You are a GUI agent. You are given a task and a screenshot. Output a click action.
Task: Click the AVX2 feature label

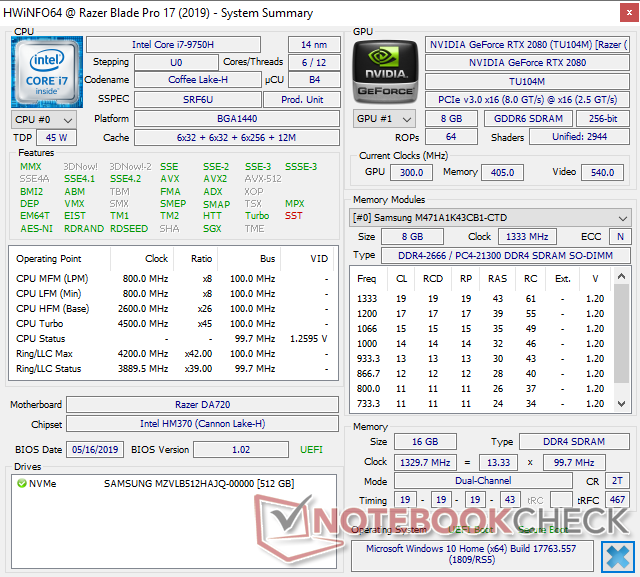click(x=215, y=179)
